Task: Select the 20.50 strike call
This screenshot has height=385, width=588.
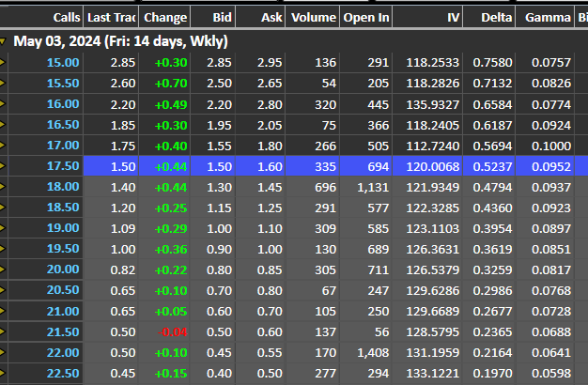Action: (x=63, y=290)
